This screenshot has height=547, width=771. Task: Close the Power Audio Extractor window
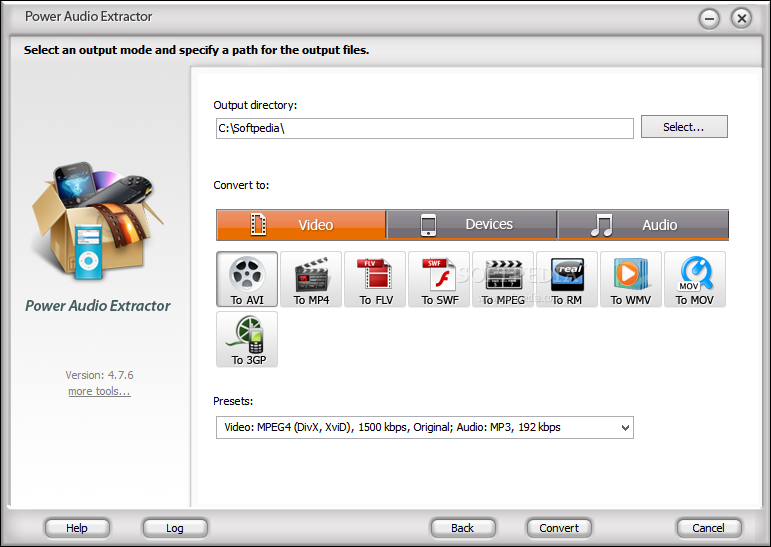741,19
